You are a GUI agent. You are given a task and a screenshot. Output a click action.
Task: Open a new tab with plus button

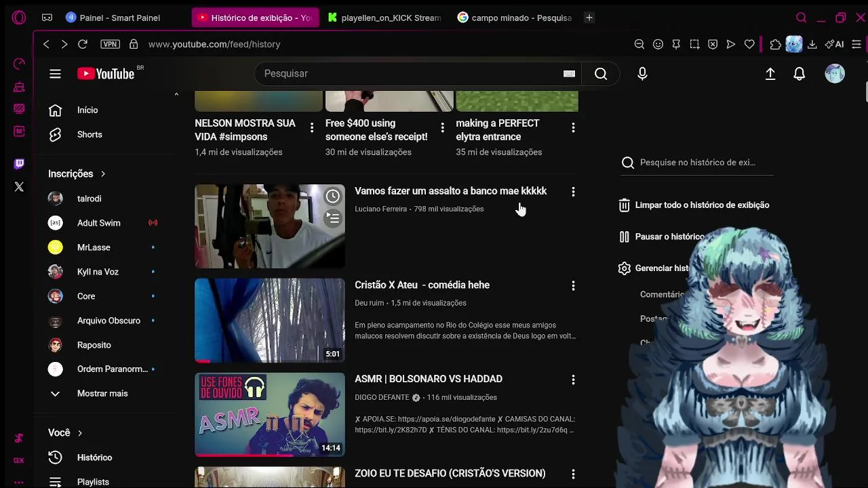click(589, 18)
